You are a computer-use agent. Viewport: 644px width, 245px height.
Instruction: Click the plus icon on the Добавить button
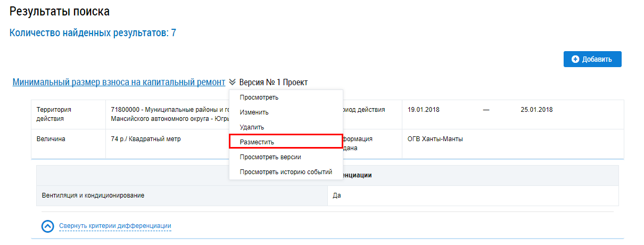(x=575, y=59)
